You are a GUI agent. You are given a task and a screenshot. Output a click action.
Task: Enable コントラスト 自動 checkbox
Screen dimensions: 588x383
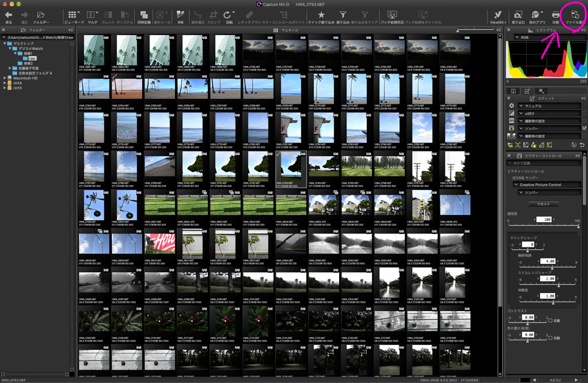click(551, 320)
